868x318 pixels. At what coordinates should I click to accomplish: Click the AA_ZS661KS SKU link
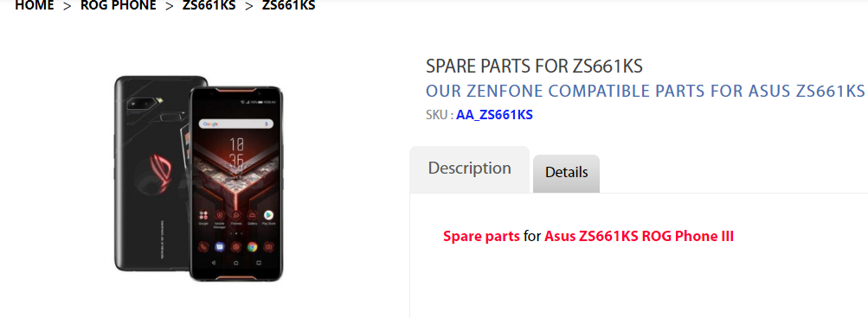(x=494, y=115)
